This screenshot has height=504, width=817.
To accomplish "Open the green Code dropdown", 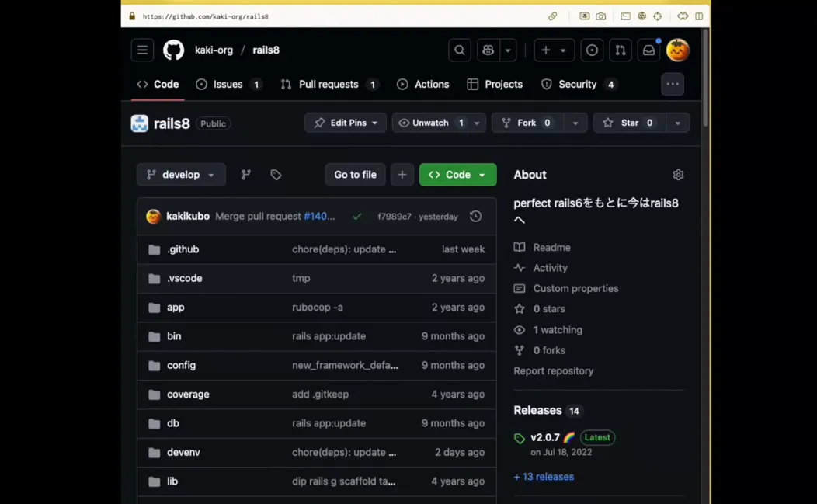I will 458,175.
